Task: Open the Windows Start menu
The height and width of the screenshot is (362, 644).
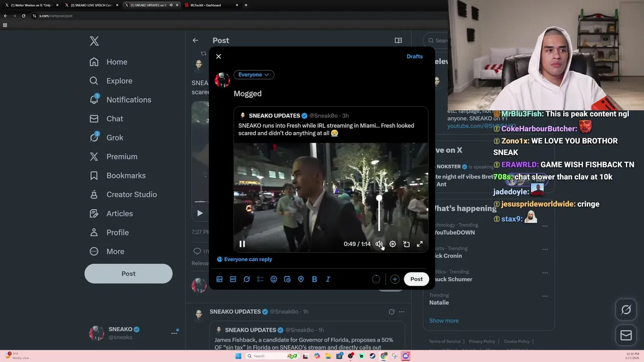Action: (x=238, y=356)
